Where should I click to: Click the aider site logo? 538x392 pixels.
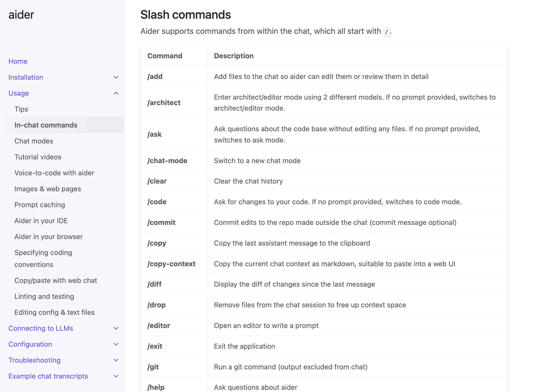click(21, 15)
